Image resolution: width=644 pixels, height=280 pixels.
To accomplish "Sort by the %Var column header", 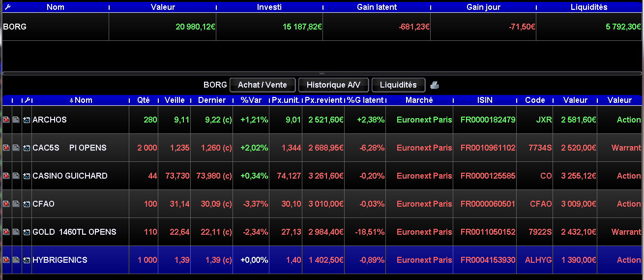I will 251,100.
